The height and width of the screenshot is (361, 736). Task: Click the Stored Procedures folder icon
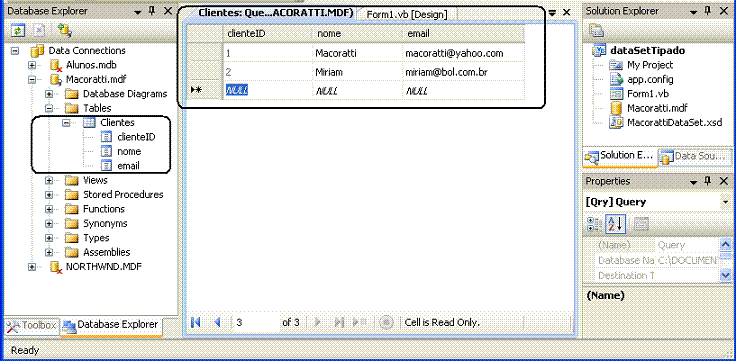(x=72, y=195)
